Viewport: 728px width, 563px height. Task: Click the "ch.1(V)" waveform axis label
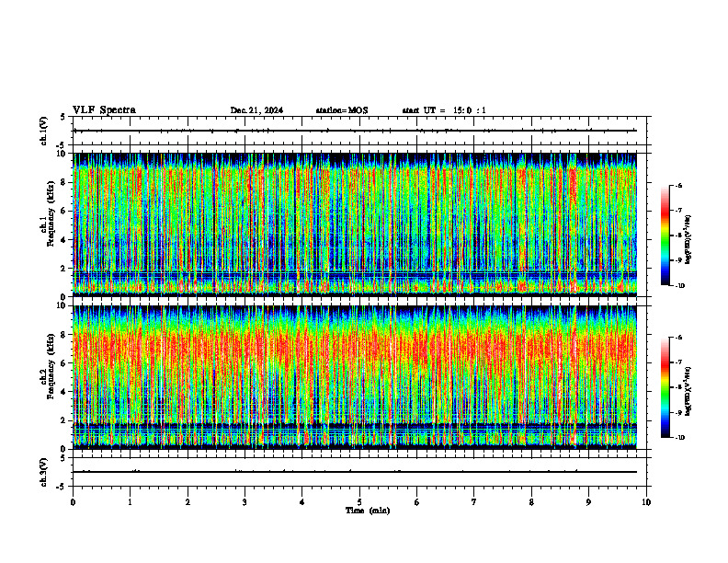point(44,131)
